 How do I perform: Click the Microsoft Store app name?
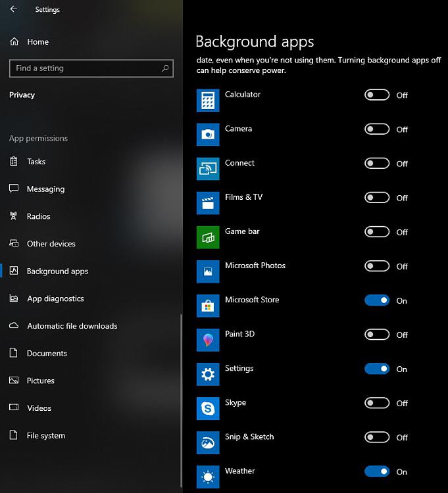click(252, 300)
